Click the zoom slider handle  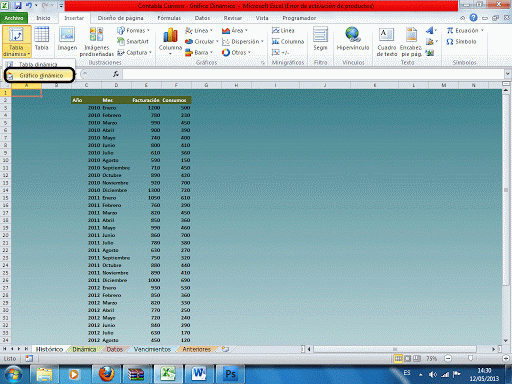point(470,359)
